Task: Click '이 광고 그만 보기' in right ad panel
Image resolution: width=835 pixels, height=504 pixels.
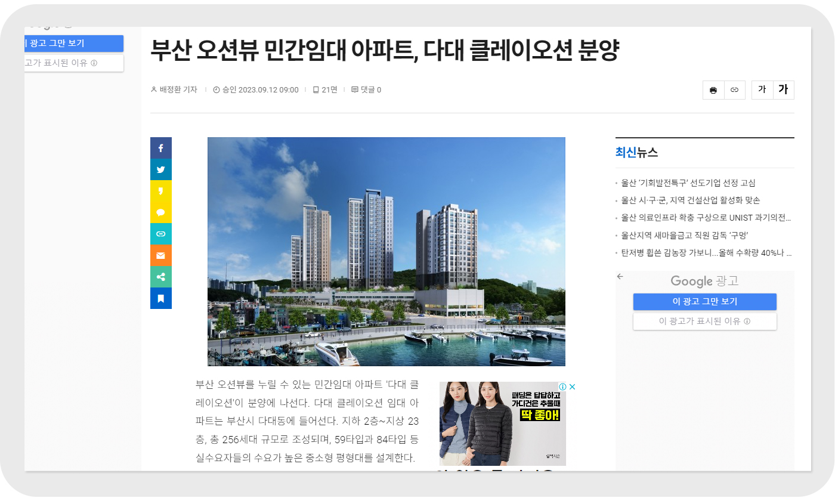Action: pos(705,302)
